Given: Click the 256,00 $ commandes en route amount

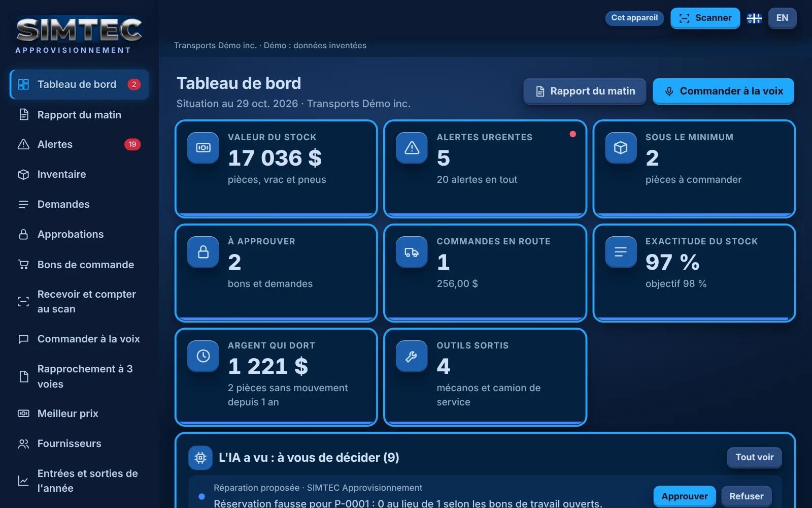Looking at the screenshot, I should (457, 283).
